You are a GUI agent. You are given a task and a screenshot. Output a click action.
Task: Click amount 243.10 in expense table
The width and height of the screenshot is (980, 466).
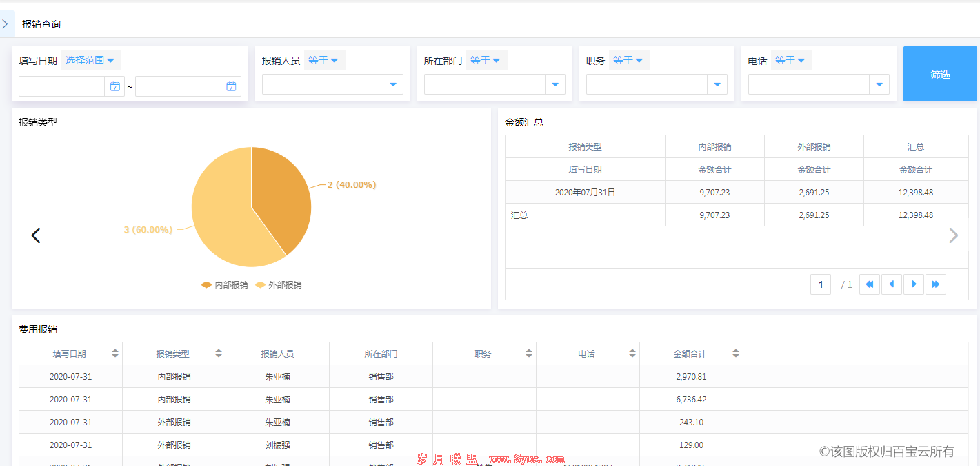pos(691,423)
